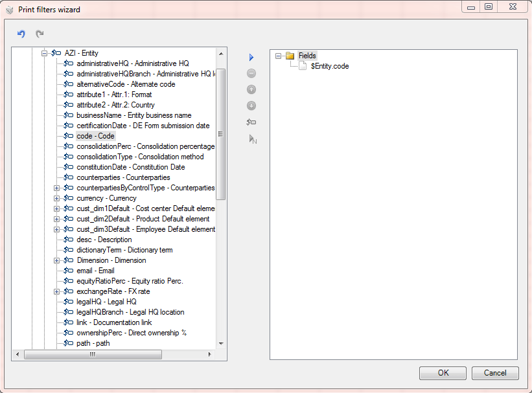Select businessName - Entity business name item

click(x=134, y=115)
